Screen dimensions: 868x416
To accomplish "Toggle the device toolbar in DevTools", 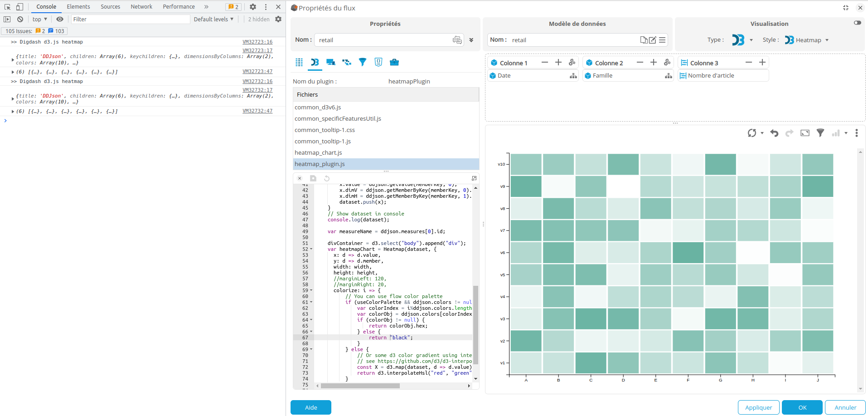I will [x=19, y=7].
